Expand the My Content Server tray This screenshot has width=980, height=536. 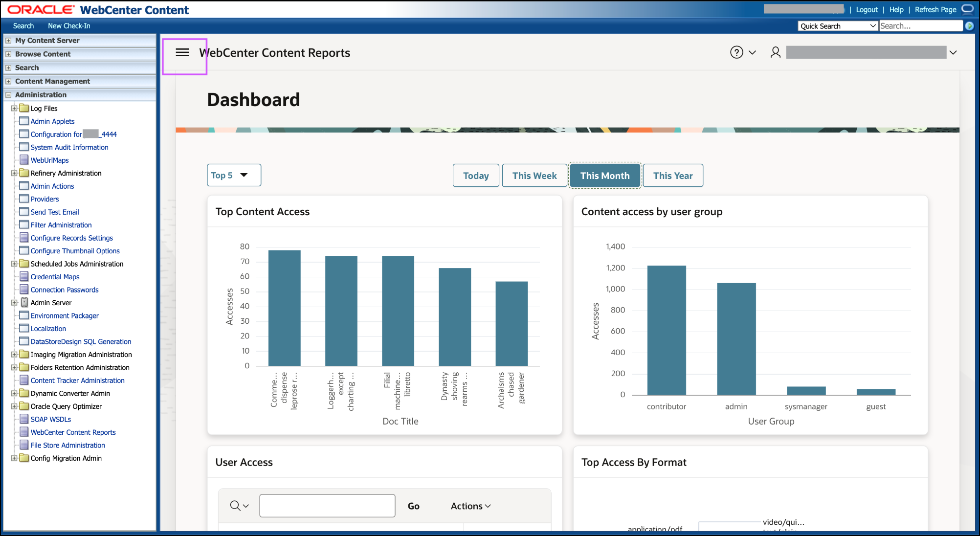coord(8,41)
